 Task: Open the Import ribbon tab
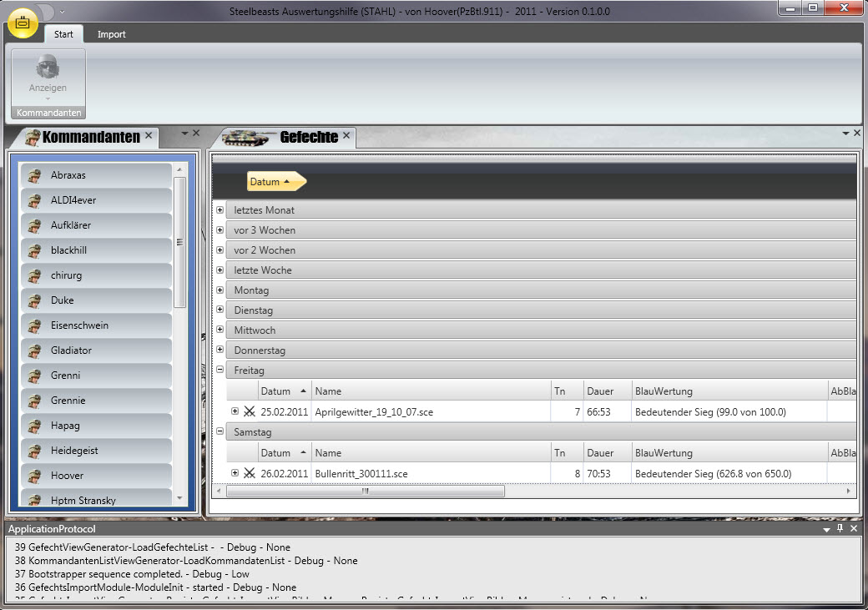(x=111, y=34)
